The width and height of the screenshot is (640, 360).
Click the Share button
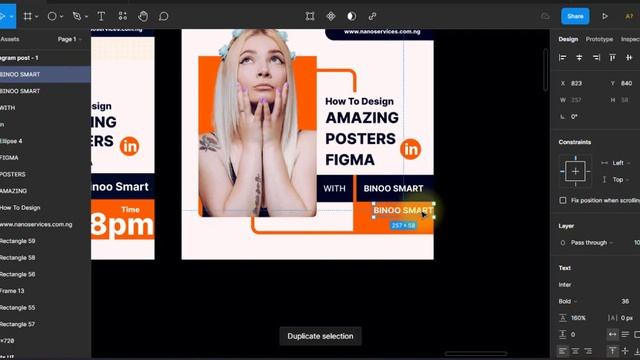(575, 16)
